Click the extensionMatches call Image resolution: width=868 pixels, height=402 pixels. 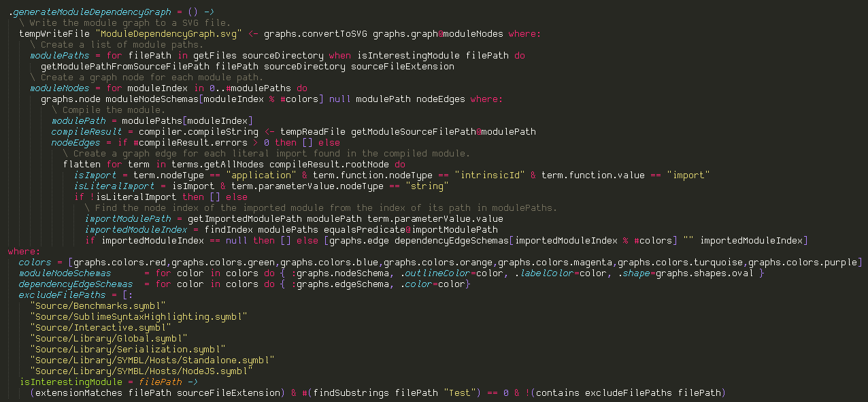point(79,392)
